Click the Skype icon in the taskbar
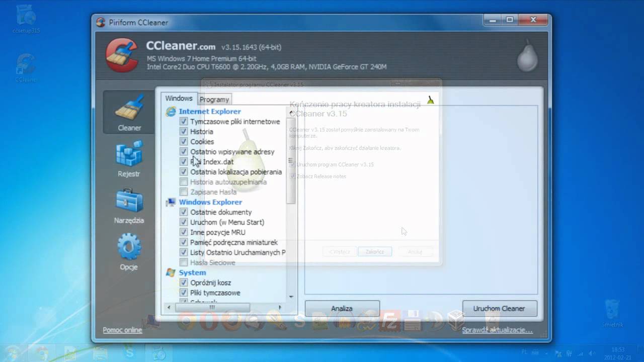The image size is (644, 362). [x=130, y=352]
